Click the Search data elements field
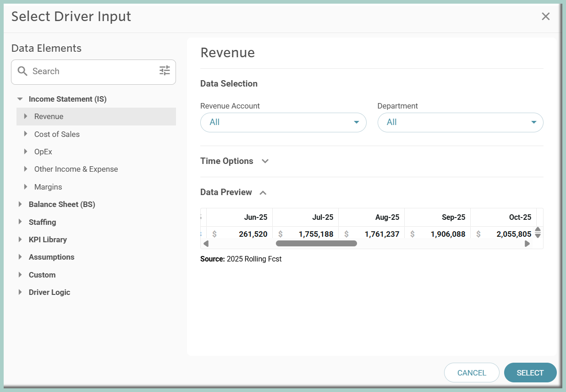Viewport: 566px width, 392px height. (x=93, y=72)
